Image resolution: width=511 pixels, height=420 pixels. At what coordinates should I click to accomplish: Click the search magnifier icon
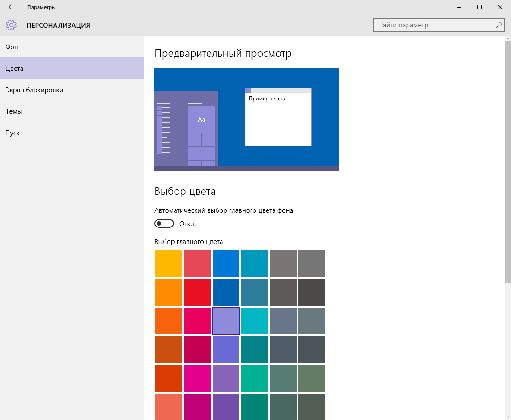coord(499,25)
